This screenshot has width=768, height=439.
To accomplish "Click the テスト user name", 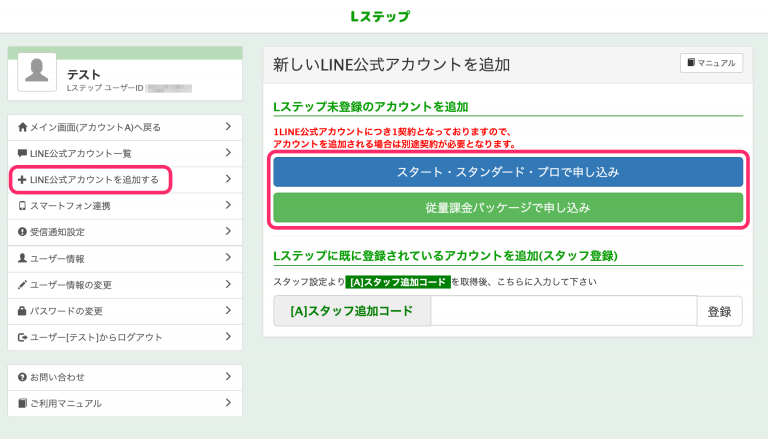I will (x=84, y=74).
